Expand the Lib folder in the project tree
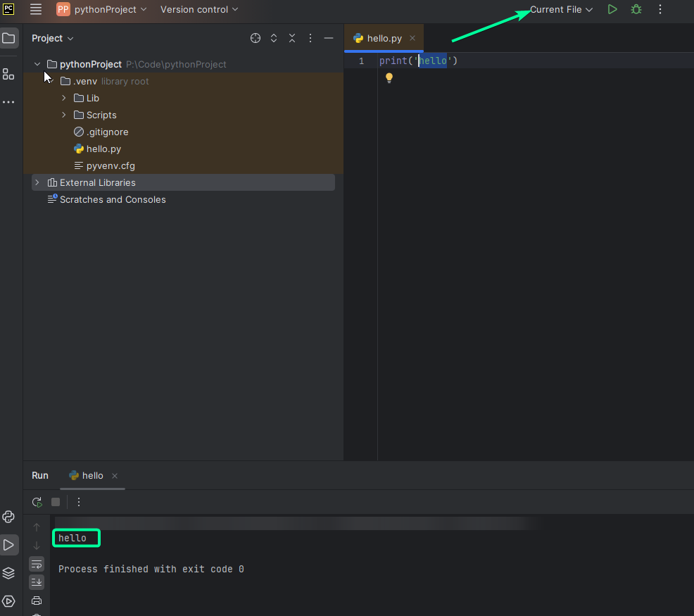 63,98
